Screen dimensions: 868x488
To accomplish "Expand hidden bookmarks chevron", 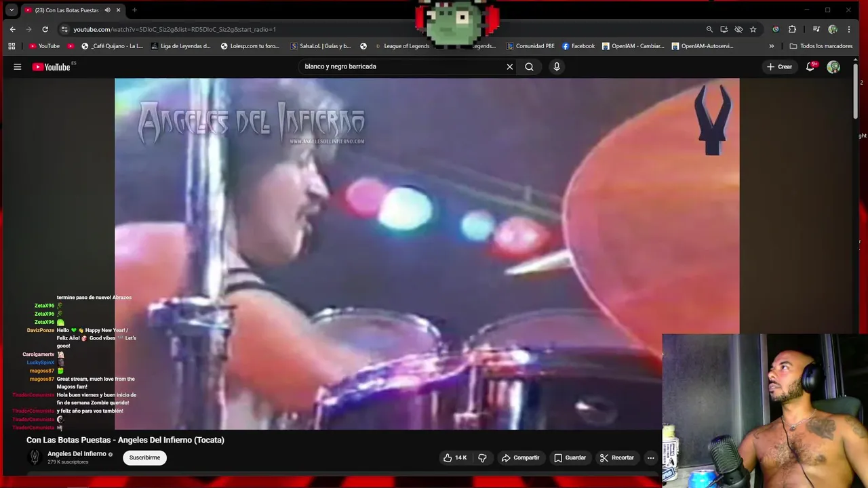I will click(x=771, y=46).
